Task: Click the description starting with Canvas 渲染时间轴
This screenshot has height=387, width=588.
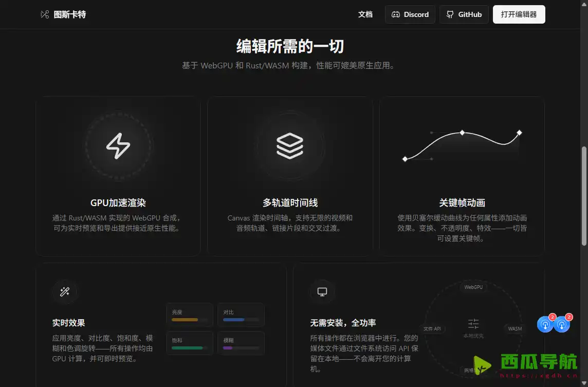Action: [290, 223]
